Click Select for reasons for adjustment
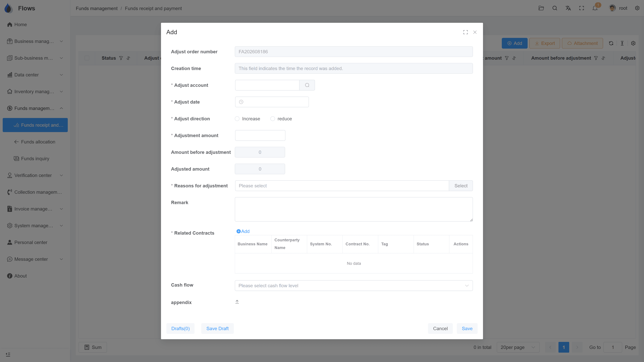Viewport: 644px width, 362px height. tap(461, 186)
